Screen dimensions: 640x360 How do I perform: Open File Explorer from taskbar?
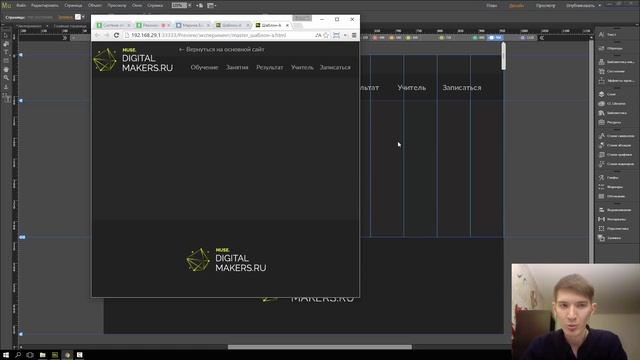click(x=42, y=355)
